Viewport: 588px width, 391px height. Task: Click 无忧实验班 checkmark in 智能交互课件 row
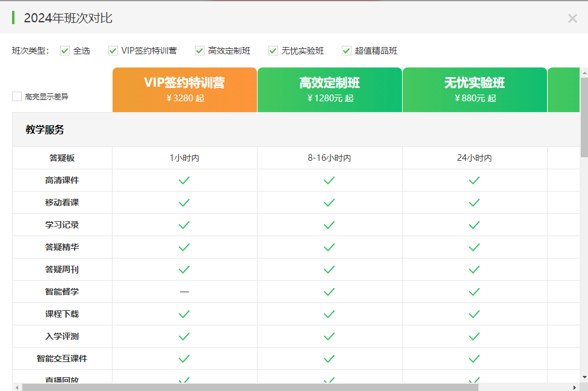(x=474, y=358)
